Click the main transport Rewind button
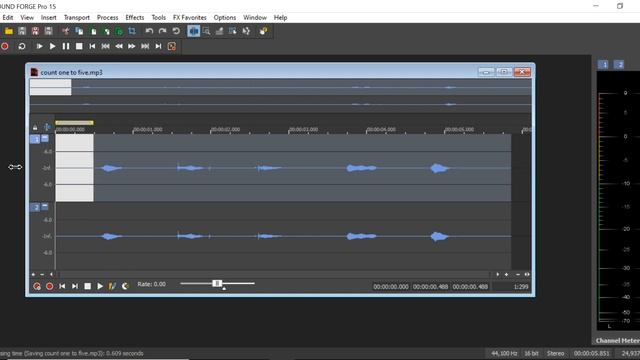Image resolution: width=640 pixels, height=360 pixels. pos(119,47)
